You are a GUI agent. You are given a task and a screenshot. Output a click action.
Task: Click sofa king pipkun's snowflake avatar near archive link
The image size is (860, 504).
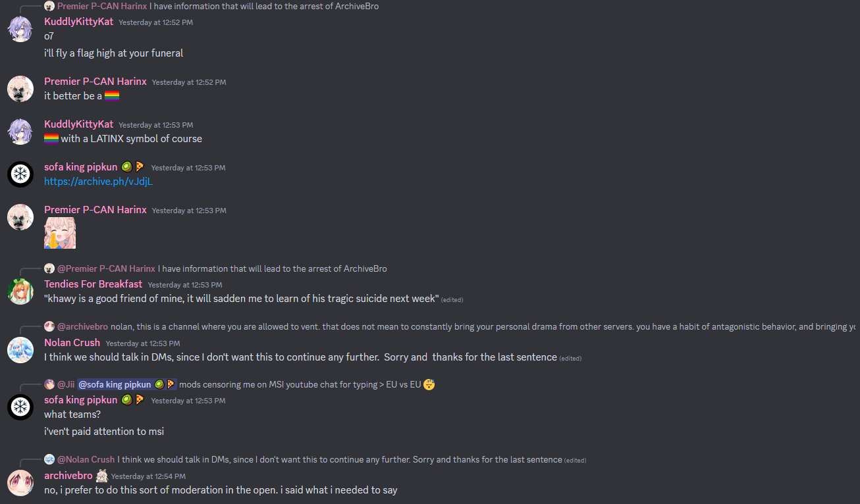[x=20, y=174]
